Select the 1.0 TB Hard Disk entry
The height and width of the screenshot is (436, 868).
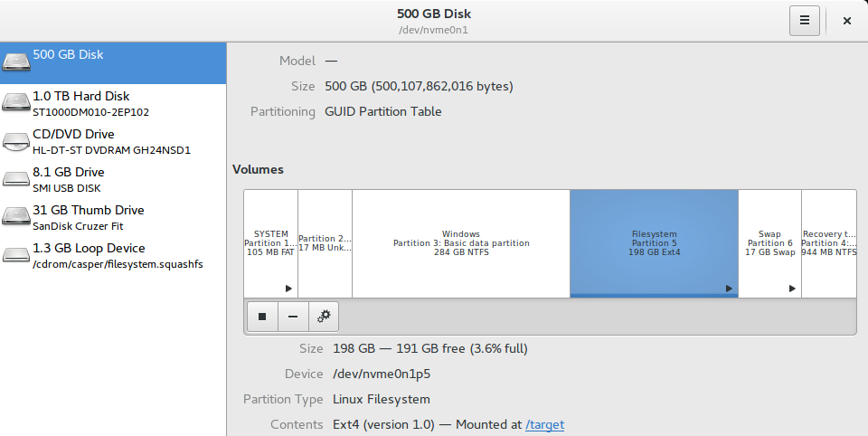point(113,103)
